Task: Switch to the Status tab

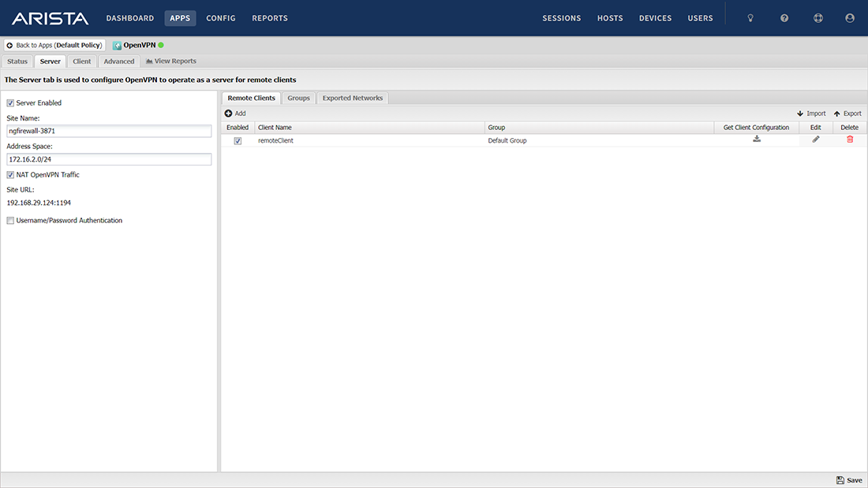Action: coord(17,61)
